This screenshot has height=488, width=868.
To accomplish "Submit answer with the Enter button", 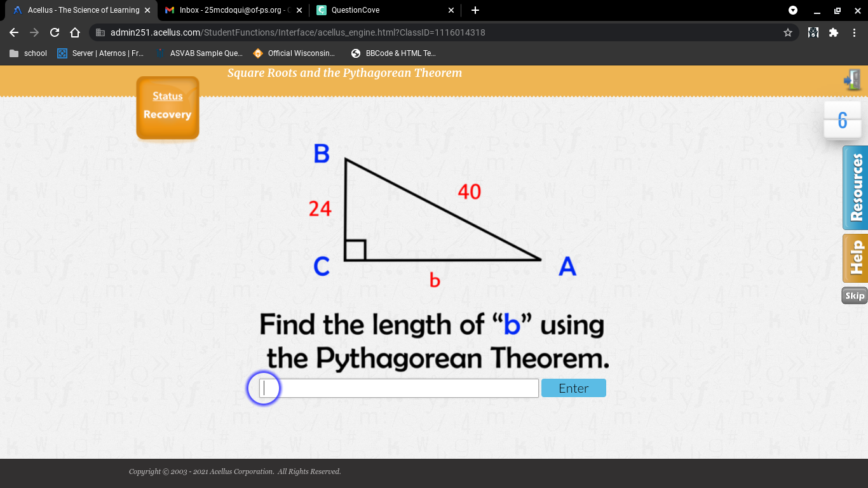I will click(x=573, y=388).
